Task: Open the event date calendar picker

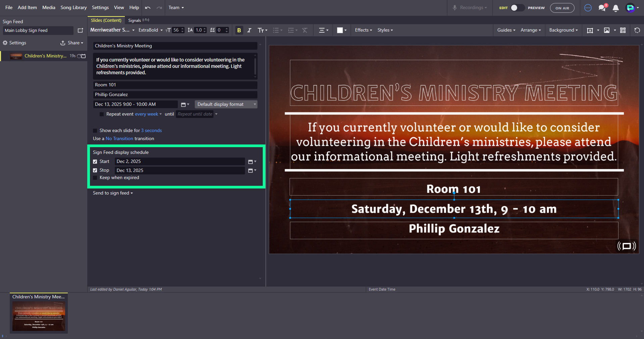Action: [185, 104]
